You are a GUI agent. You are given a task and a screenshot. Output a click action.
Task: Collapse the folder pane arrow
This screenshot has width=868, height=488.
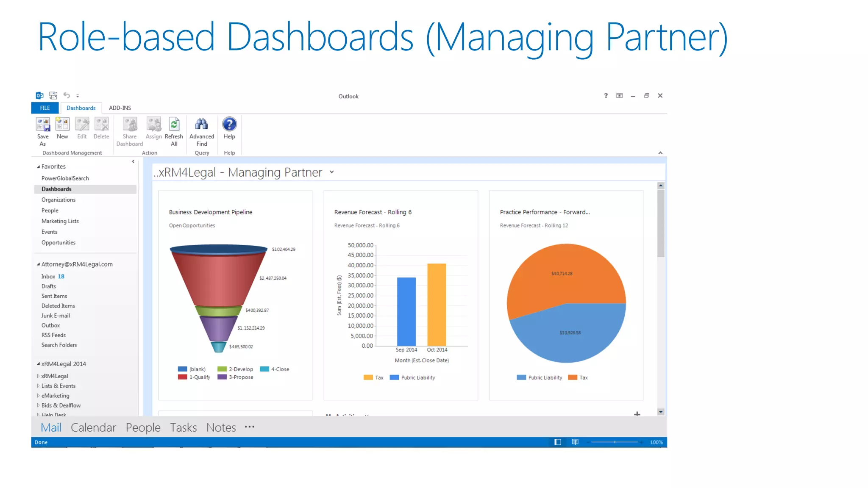[x=133, y=161]
